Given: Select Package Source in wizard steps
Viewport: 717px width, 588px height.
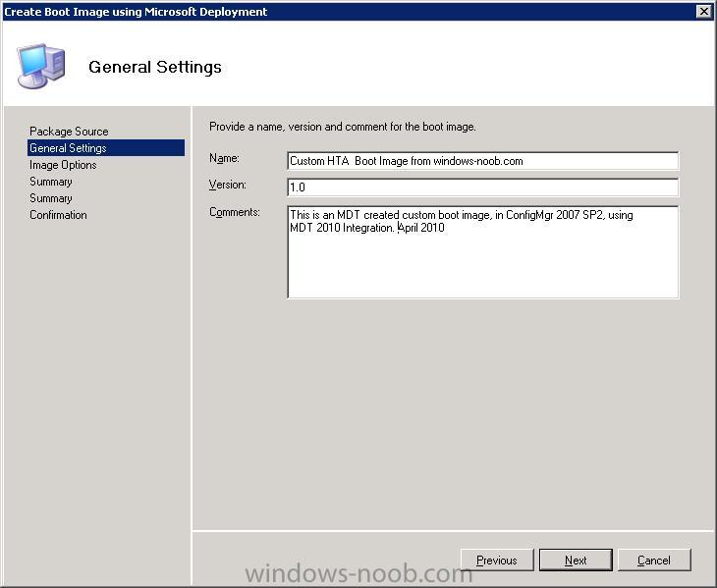Looking at the screenshot, I should [69, 132].
